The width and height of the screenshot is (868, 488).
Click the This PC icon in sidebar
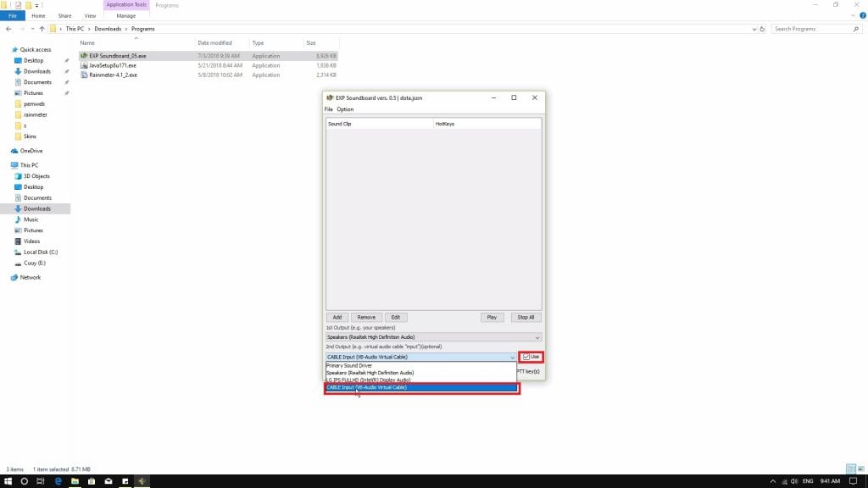(14, 165)
